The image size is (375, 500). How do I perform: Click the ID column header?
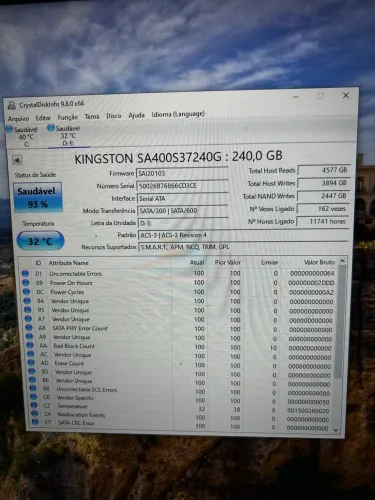click(x=38, y=263)
